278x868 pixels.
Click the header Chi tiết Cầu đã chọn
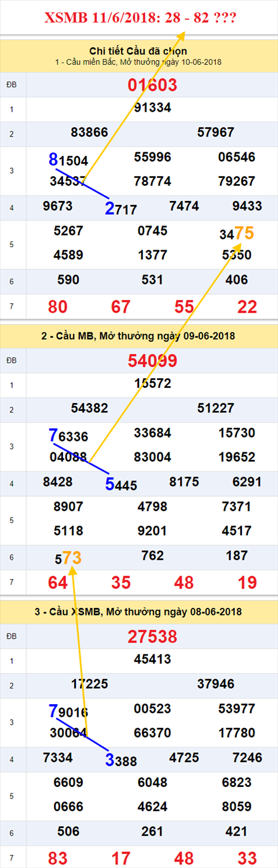pyautogui.click(x=138, y=51)
